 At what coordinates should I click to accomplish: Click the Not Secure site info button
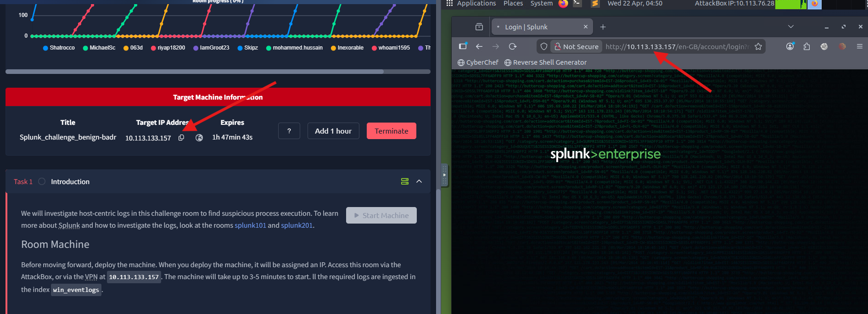click(577, 46)
